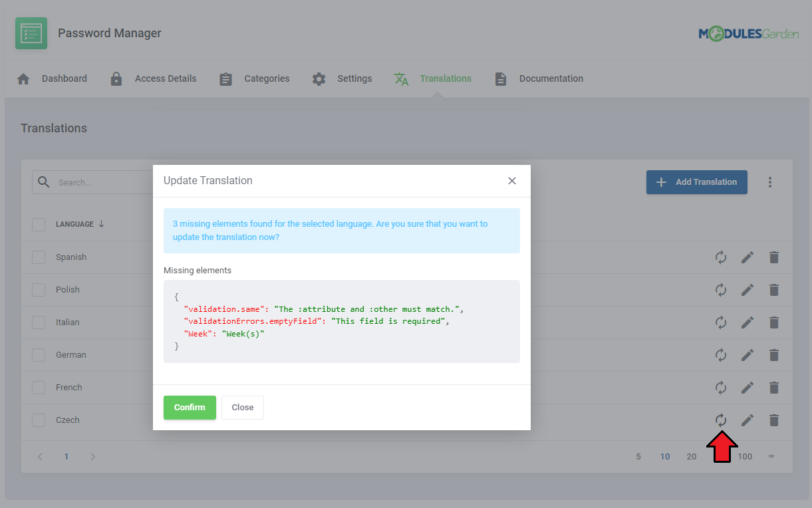Show 100 entries per page
This screenshot has height=508, width=812.
tap(745, 457)
